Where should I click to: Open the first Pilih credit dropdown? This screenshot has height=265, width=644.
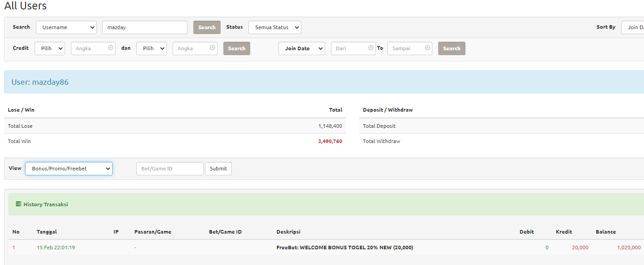click(49, 48)
